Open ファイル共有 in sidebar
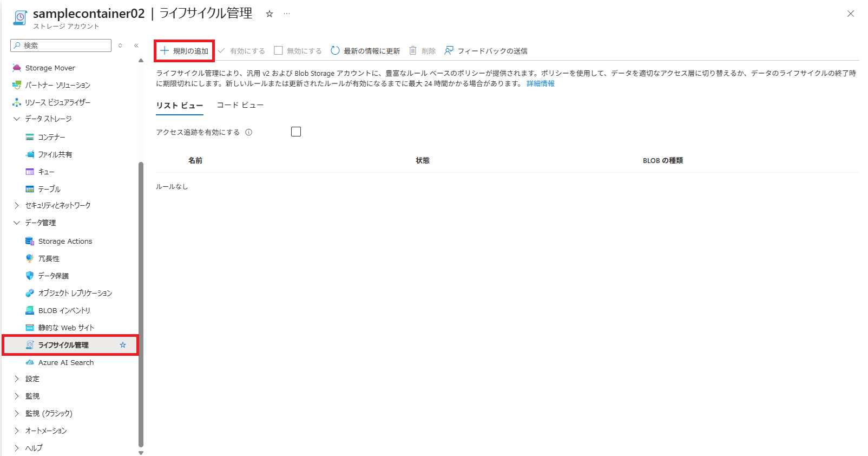 click(x=55, y=154)
